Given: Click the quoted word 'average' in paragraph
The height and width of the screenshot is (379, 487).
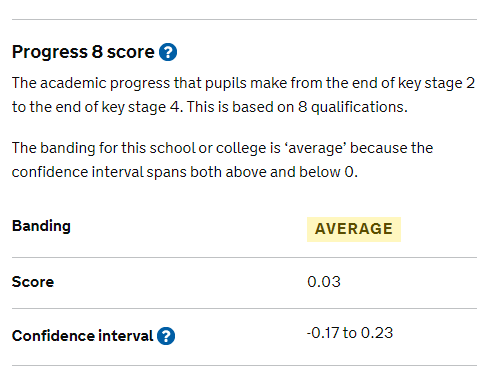Looking at the screenshot, I should pyautogui.click(x=315, y=148).
